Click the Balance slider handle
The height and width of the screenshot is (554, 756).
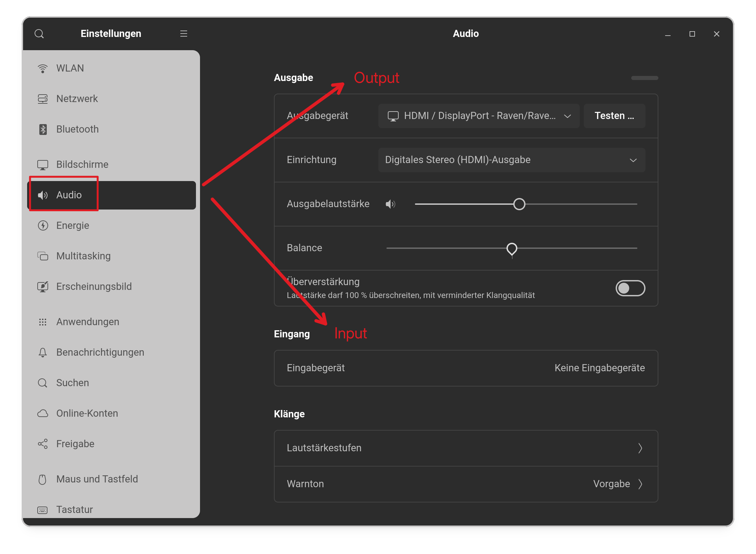[512, 249]
